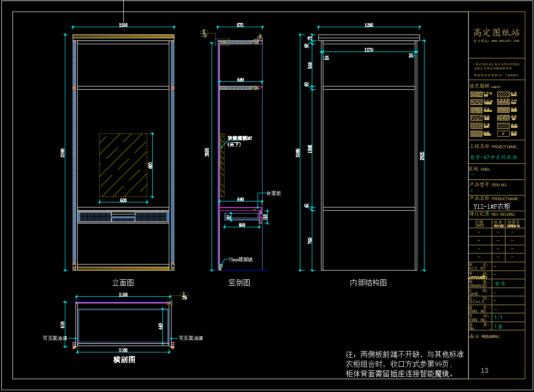The height and width of the screenshot is (392, 534).
Task: Select the bottom-right Legend hatch pattern box
Action: tap(503, 133)
